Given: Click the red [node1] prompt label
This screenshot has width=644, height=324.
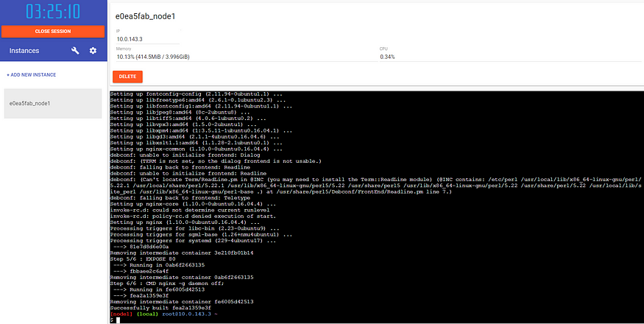Looking at the screenshot, I should click(121, 314).
